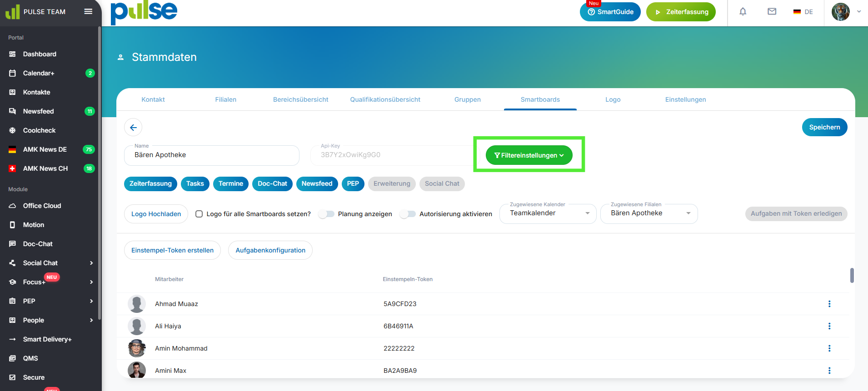868x391 pixels.
Task: Open the mail envelope inbox
Action: tap(772, 12)
